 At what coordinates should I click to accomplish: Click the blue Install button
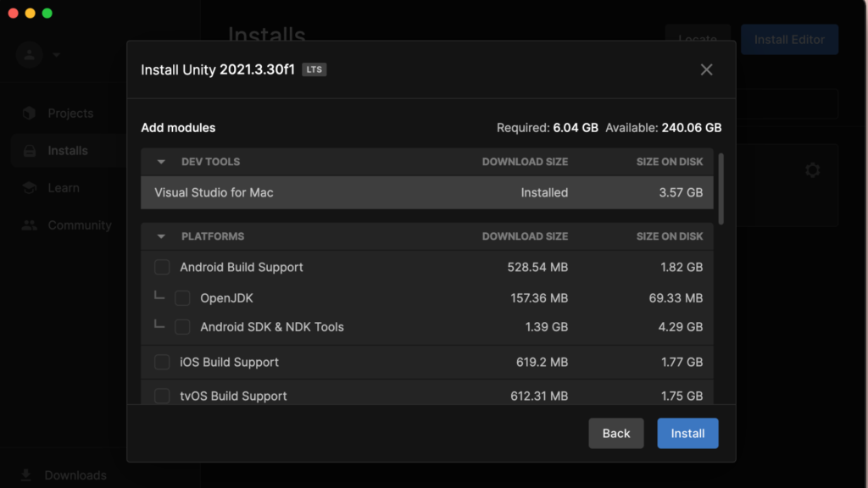coord(687,433)
